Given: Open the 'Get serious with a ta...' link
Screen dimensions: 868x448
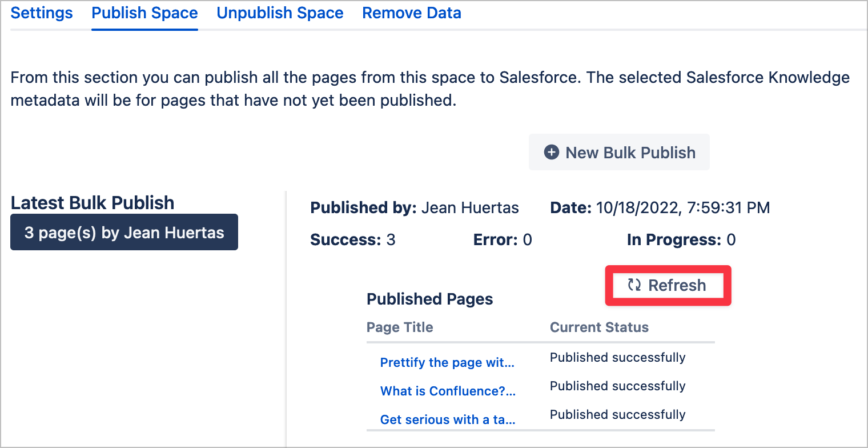Looking at the screenshot, I should (448, 420).
